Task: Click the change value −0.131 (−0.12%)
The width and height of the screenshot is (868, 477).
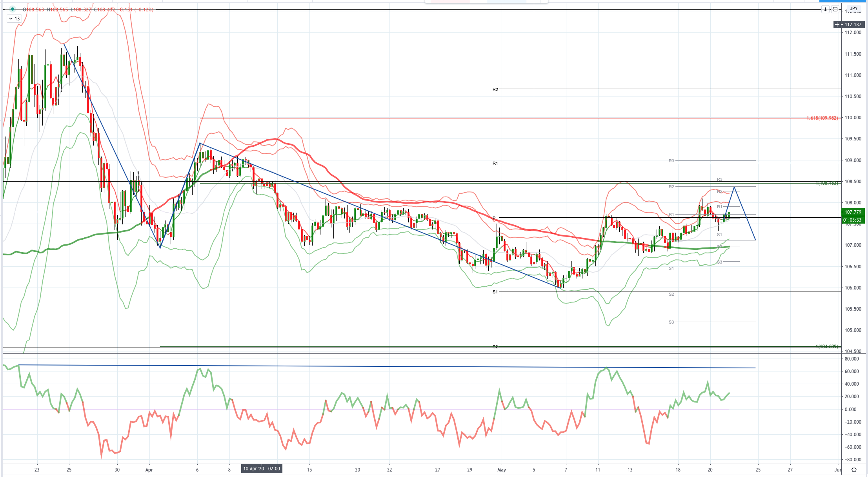Action: click(136, 9)
